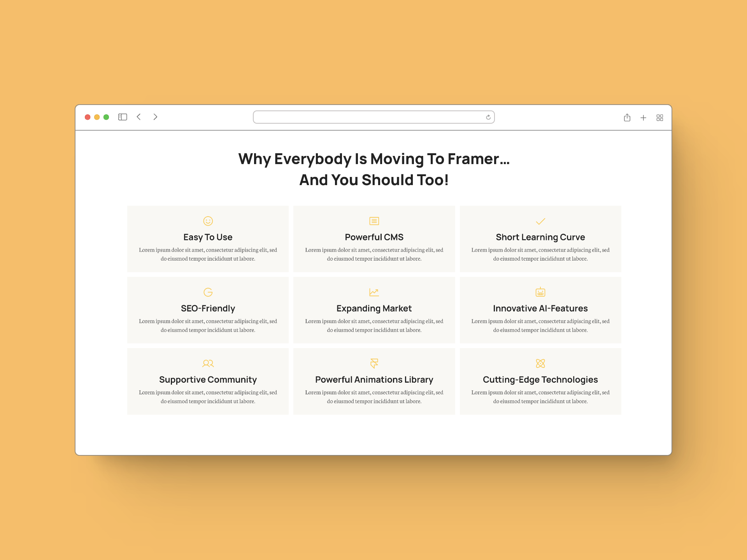Click the people icon above Supportive Community
Image resolution: width=747 pixels, height=560 pixels.
click(x=208, y=364)
